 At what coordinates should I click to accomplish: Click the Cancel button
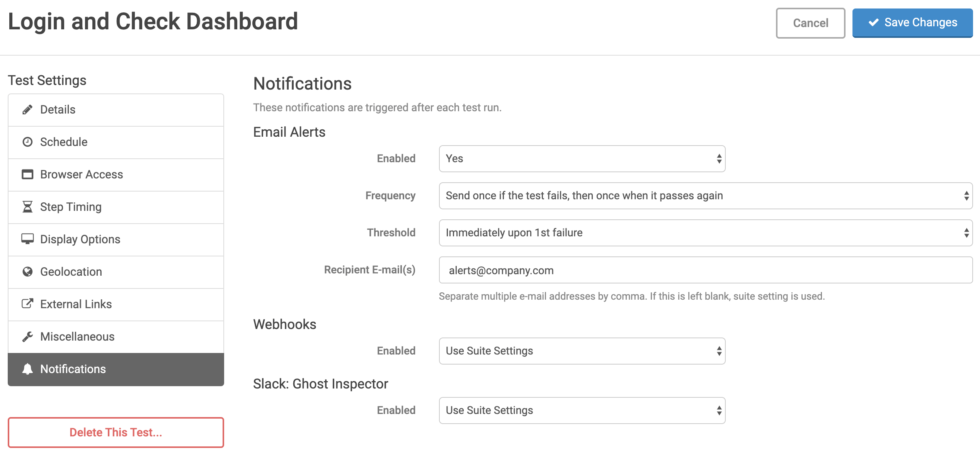coord(810,23)
